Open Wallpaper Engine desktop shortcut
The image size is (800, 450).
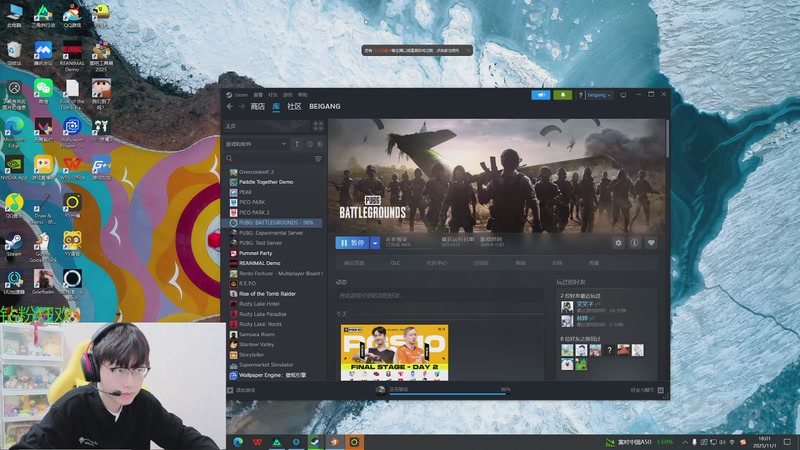point(72,131)
